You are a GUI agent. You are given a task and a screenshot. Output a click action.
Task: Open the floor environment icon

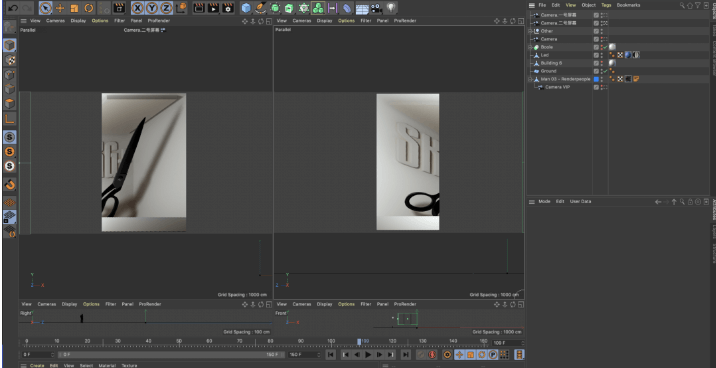pos(362,8)
